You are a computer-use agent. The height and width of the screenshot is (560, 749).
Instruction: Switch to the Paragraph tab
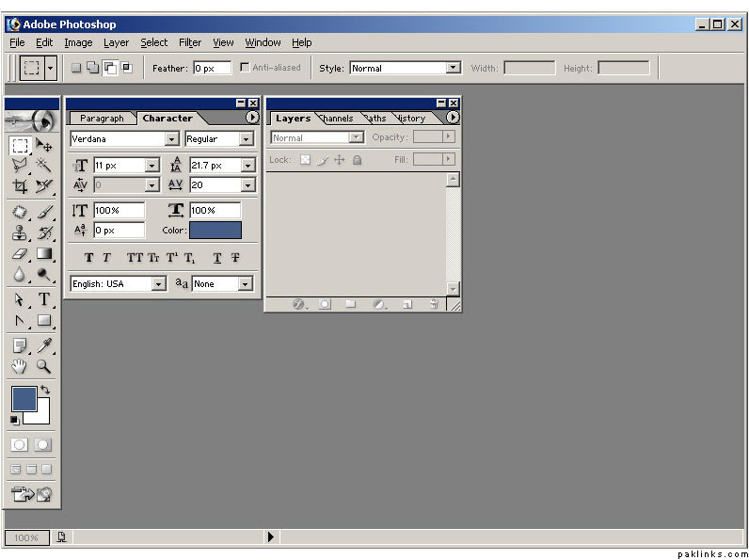click(102, 119)
